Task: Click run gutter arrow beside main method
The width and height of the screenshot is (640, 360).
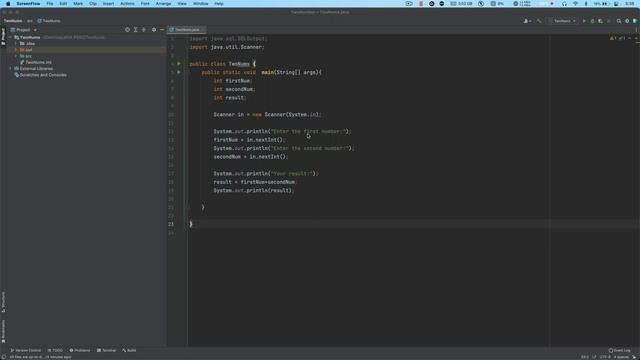Action: (x=179, y=72)
